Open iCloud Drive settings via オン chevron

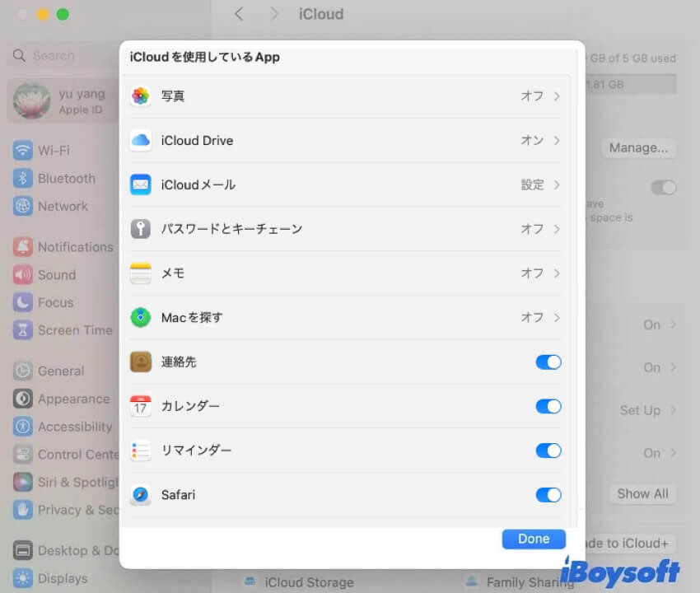coord(557,141)
